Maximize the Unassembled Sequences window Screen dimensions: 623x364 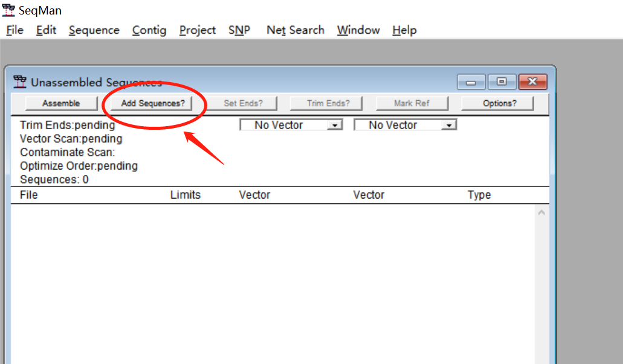click(x=502, y=81)
